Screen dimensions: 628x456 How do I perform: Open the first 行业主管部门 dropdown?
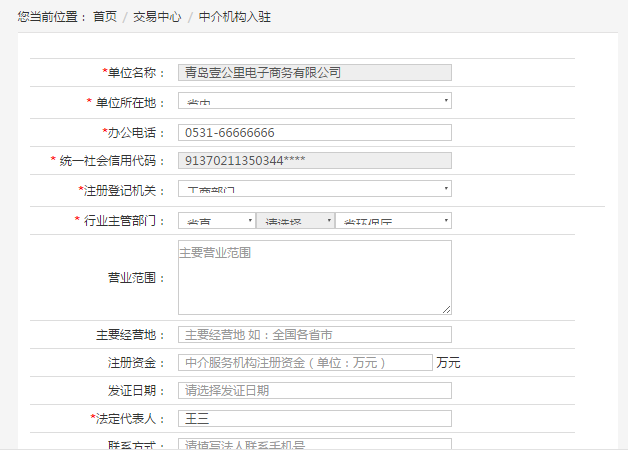coord(216,221)
